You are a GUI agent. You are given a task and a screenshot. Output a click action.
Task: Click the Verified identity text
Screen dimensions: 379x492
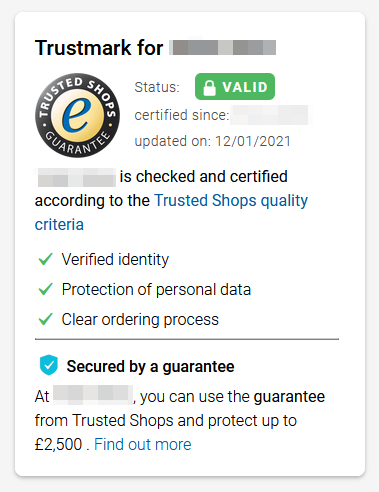coord(115,259)
